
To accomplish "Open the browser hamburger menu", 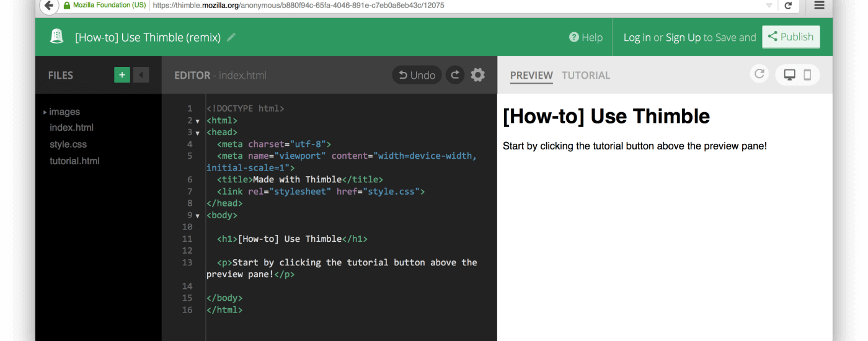I will pyautogui.click(x=819, y=5).
